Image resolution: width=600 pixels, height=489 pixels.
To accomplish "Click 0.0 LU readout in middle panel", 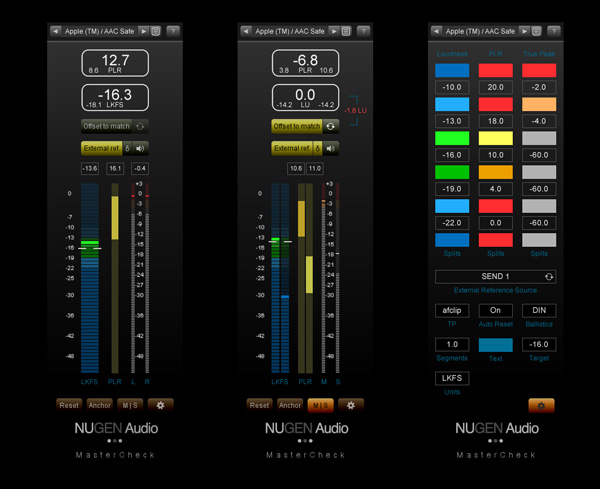I will click(x=305, y=98).
